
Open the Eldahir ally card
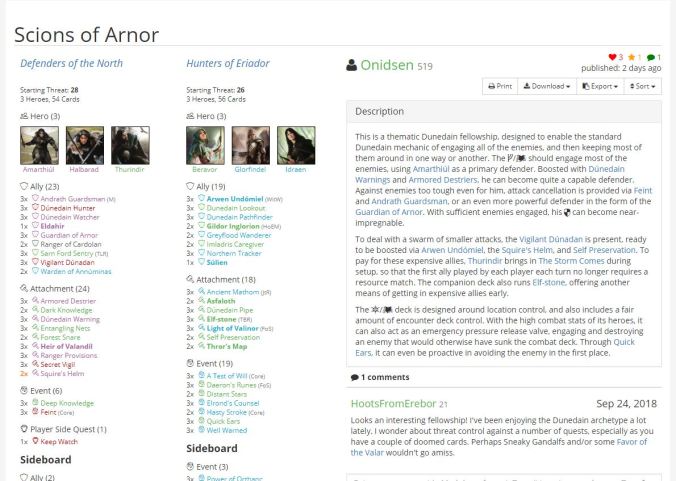[52, 226]
